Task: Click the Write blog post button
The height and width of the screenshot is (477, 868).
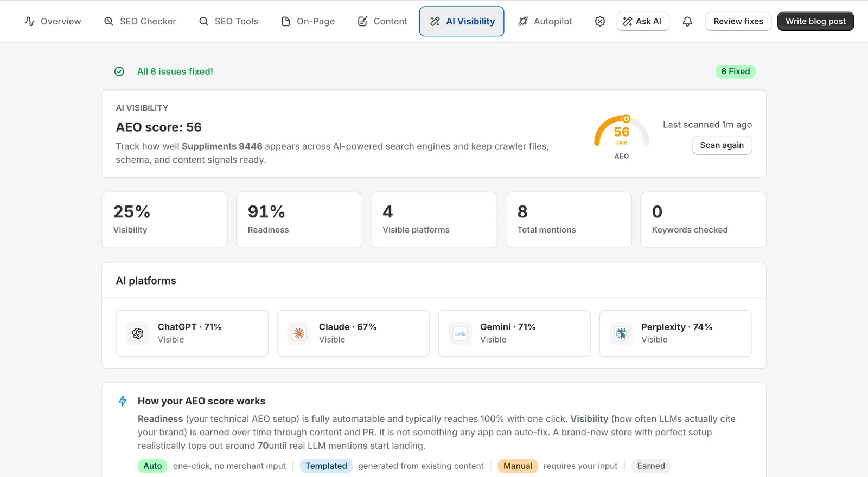Action: [x=815, y=21]
